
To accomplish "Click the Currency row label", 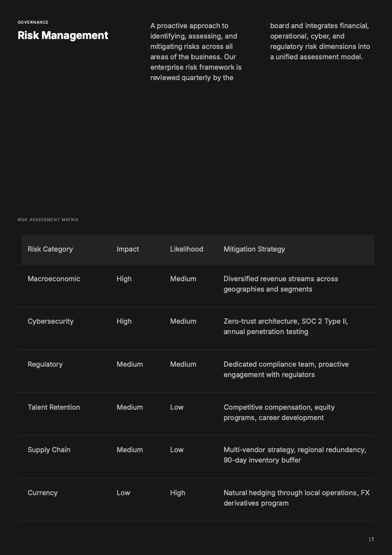I will click(x=42, y=493).
